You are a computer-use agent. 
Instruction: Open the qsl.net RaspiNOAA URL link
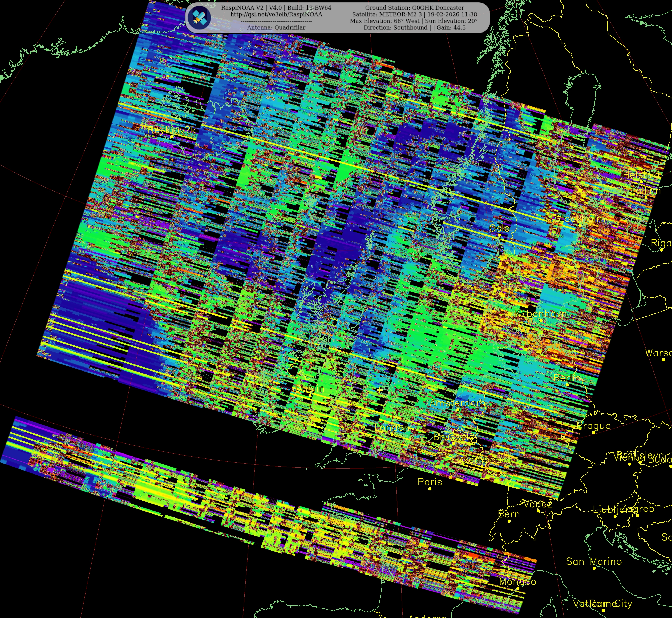click(276, 14)
